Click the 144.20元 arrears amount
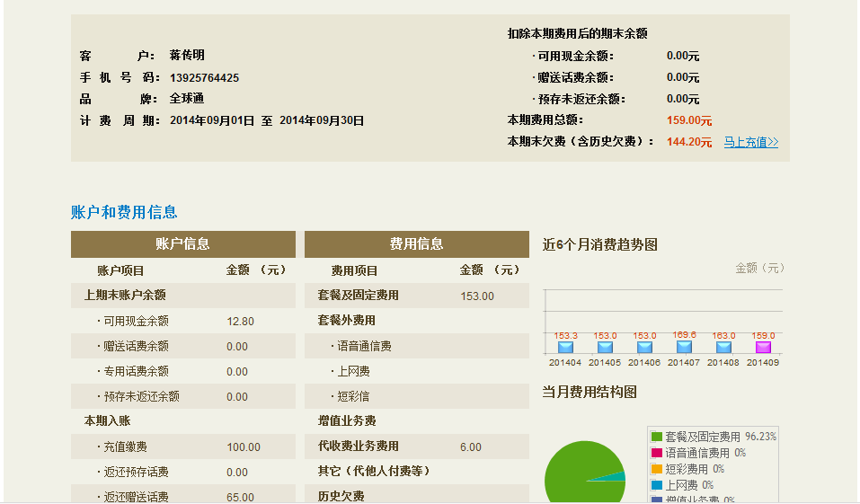The image size is (860, 504). [x=688, y=142]
